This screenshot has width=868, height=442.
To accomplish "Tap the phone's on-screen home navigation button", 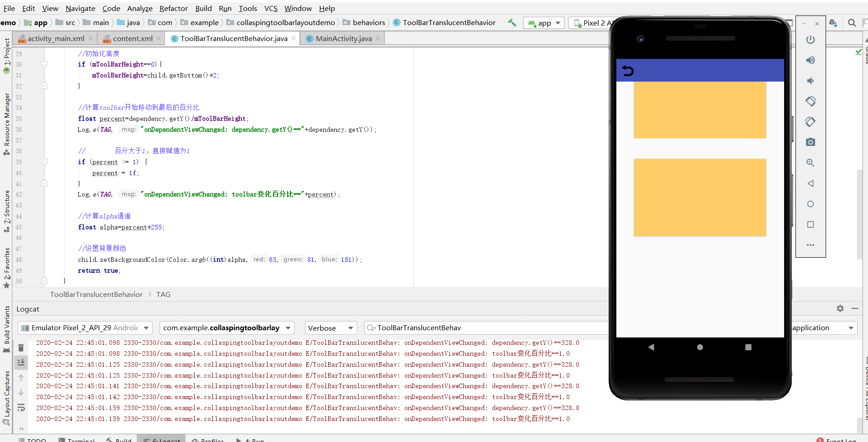I will click(700, 347).
